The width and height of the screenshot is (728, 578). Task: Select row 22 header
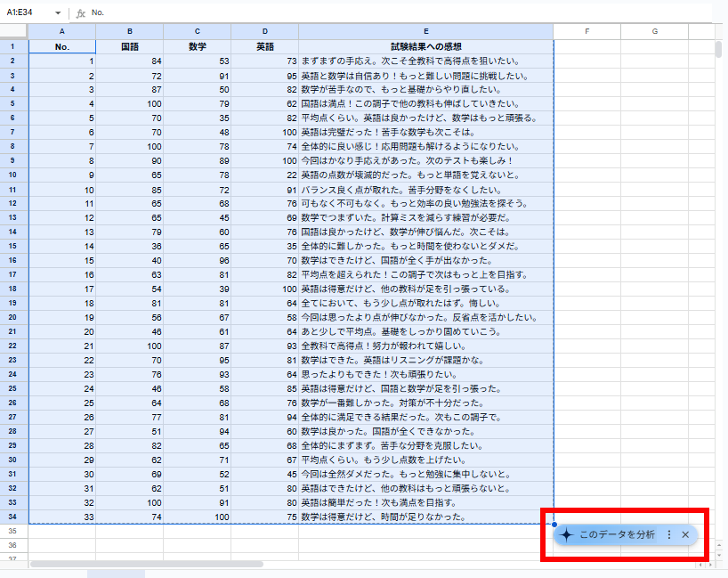click(x=12, y=346)
